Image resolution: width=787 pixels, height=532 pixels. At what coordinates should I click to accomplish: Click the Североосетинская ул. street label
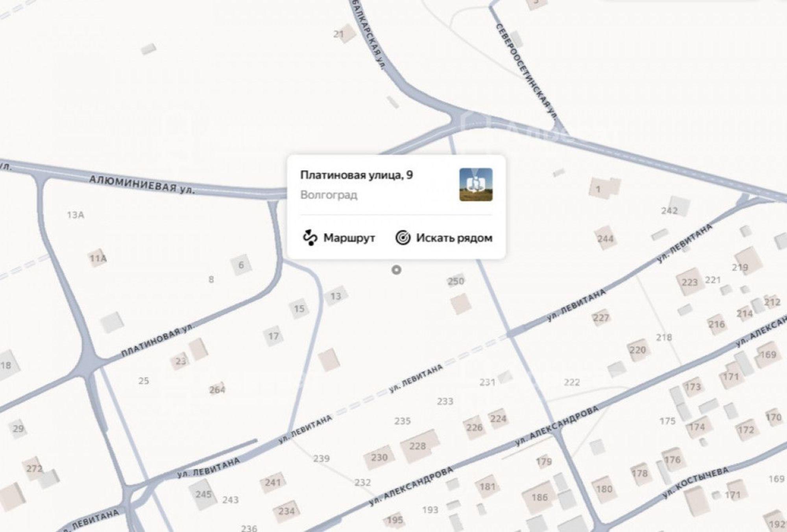coord(526,71)
